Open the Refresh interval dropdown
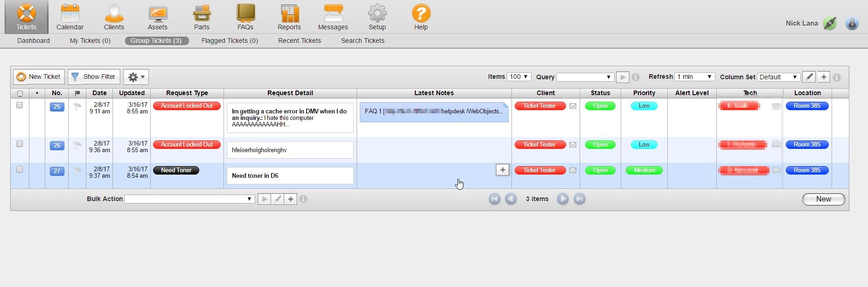868x287 pixels. click(695, 77)
